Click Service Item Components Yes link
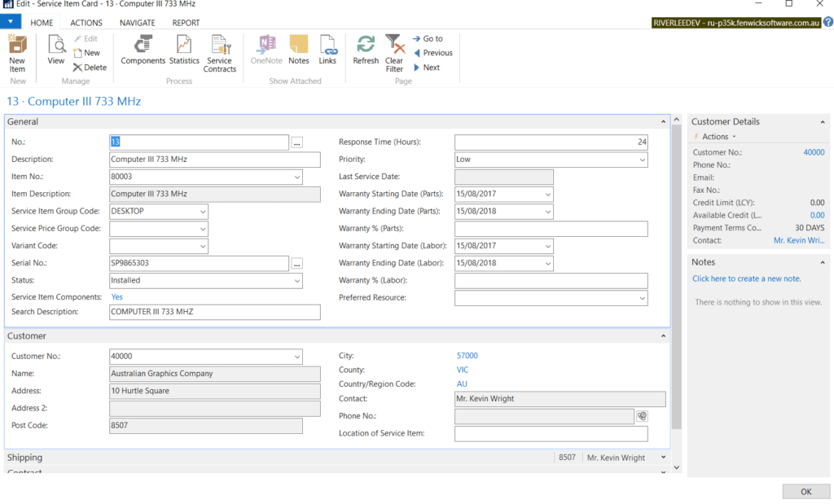834x504 pixels. pyautogui.click(x=117, y=297)
